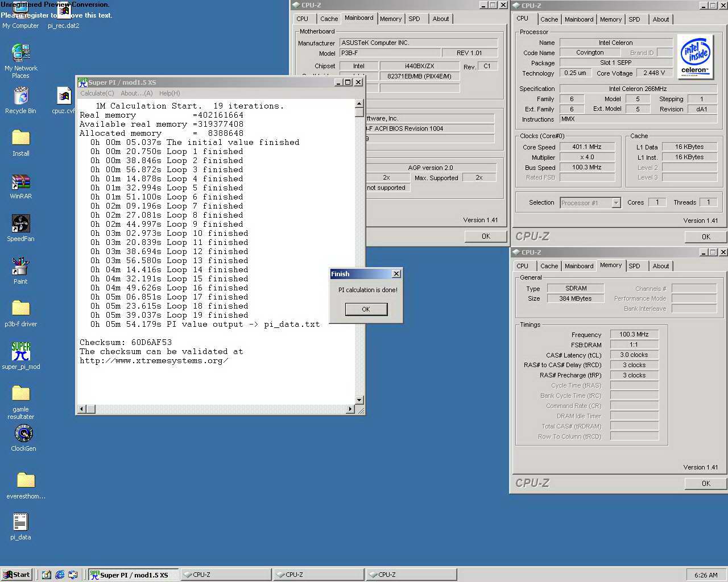Screen dimensions: 728x582
Task: Open the everesthom folder icon
Action: (26, 486)
